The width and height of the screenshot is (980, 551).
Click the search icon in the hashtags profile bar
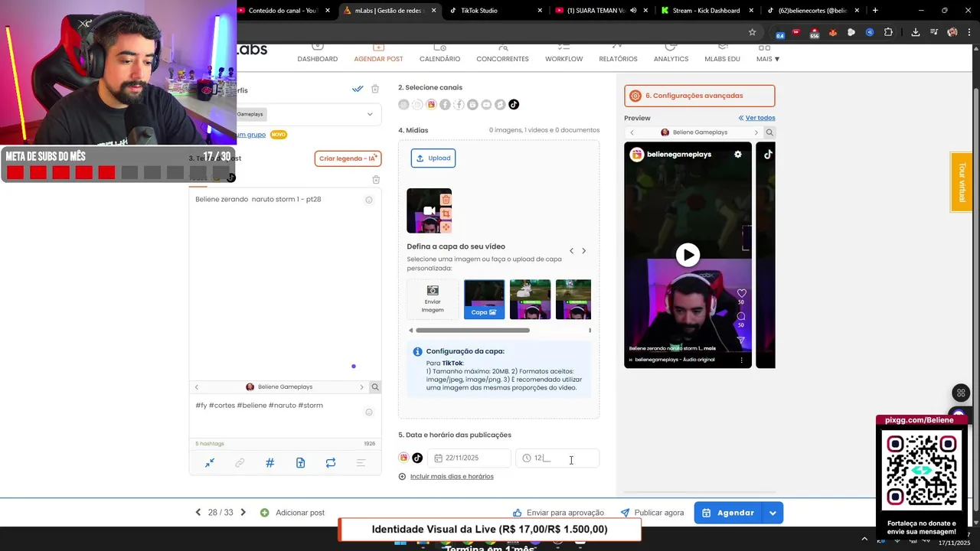coord(375,387)
